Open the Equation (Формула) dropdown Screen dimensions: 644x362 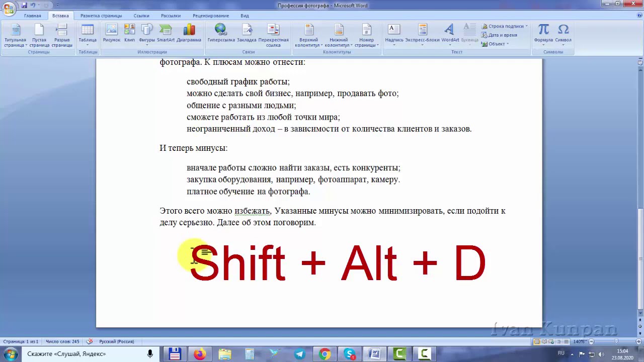pos(543,36)
